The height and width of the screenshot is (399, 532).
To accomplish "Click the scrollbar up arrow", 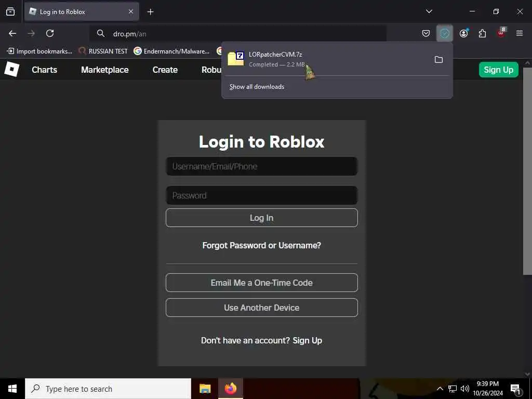I will pyautogui.click(x=527, y=63).
